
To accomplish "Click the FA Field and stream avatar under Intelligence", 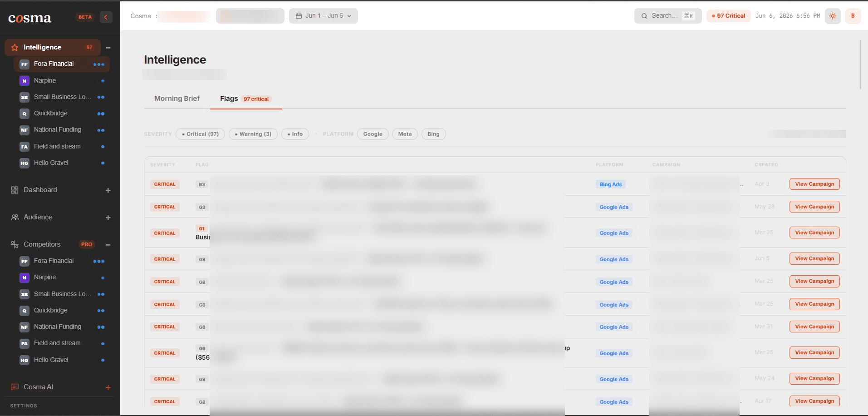I will 25,147.
